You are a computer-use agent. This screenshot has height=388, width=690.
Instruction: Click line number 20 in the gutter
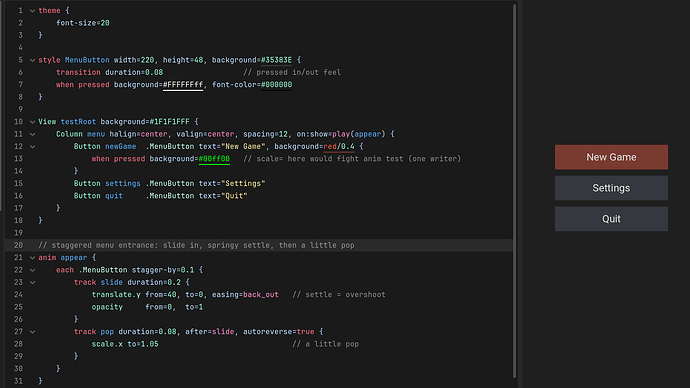(18, 245)
